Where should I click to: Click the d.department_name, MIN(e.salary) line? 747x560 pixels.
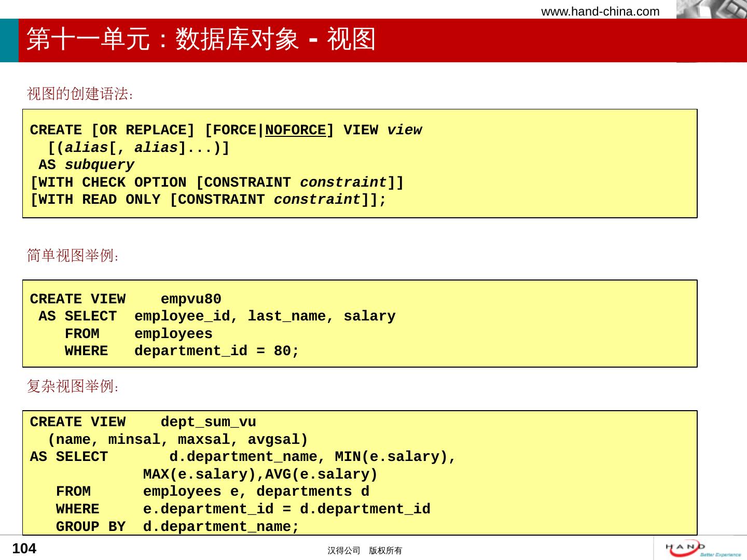243,457
